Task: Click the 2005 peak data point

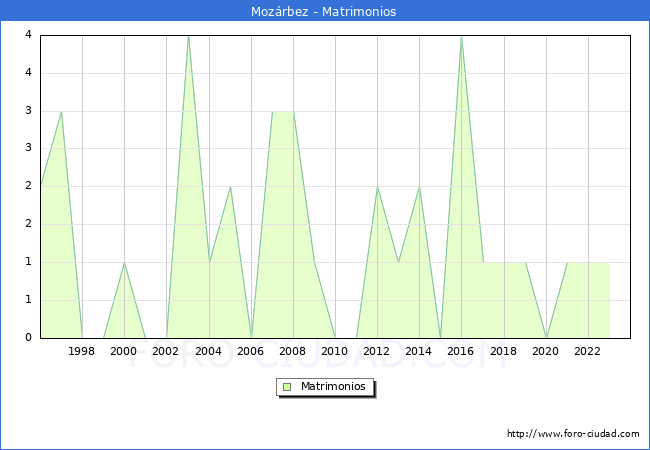Action: coord(230,187)
